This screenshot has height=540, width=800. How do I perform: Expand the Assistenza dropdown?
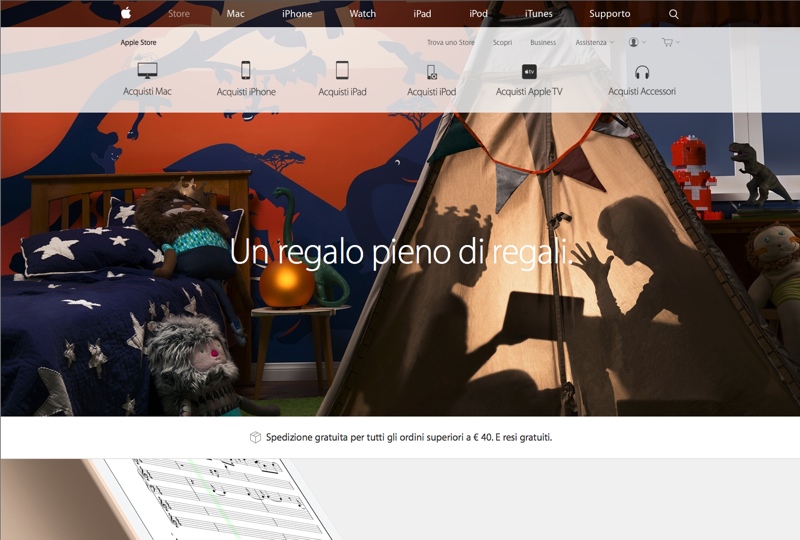point(594,42)
